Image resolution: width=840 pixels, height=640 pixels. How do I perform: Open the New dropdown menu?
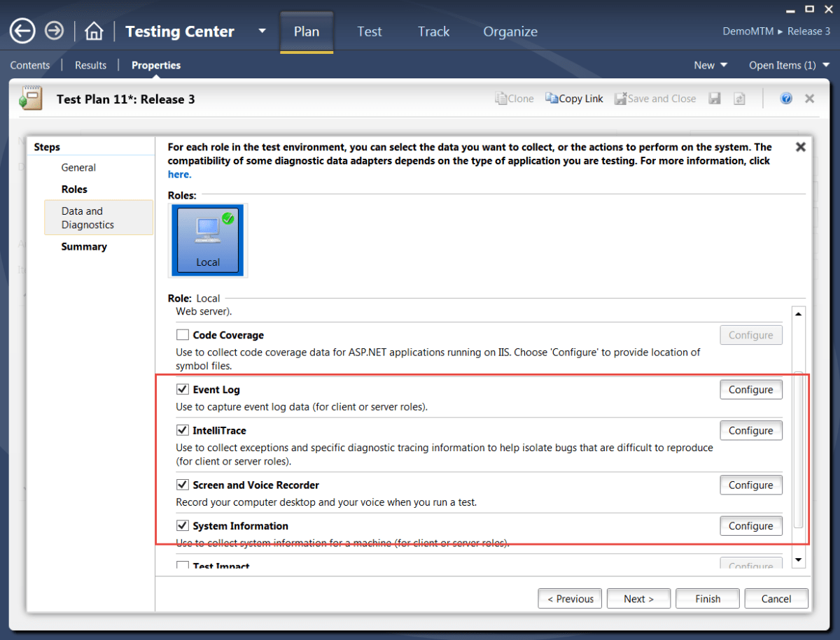[x=710, y=64]
